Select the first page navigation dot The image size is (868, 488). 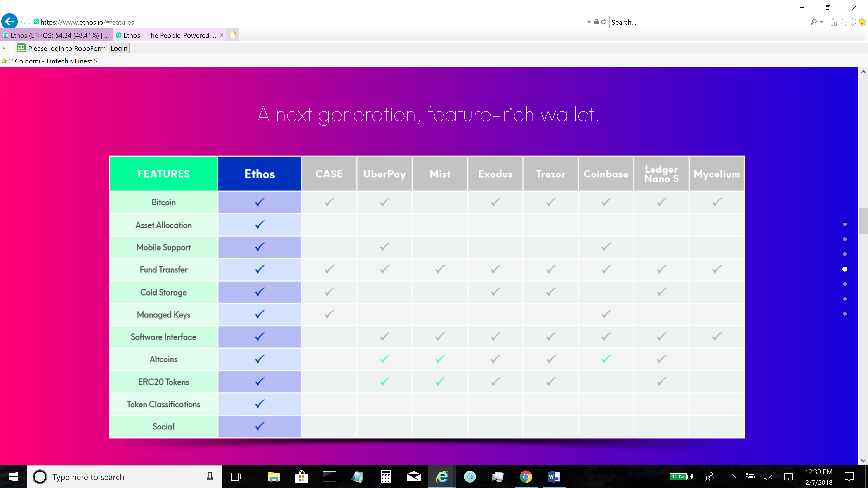pos(844,224)
